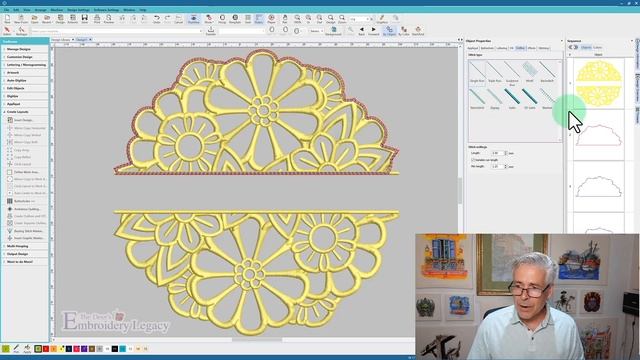This screenshot has width=640, height=360.
Task: Toggle the Show Rulers icon
Action: click(x=259, y=18)
